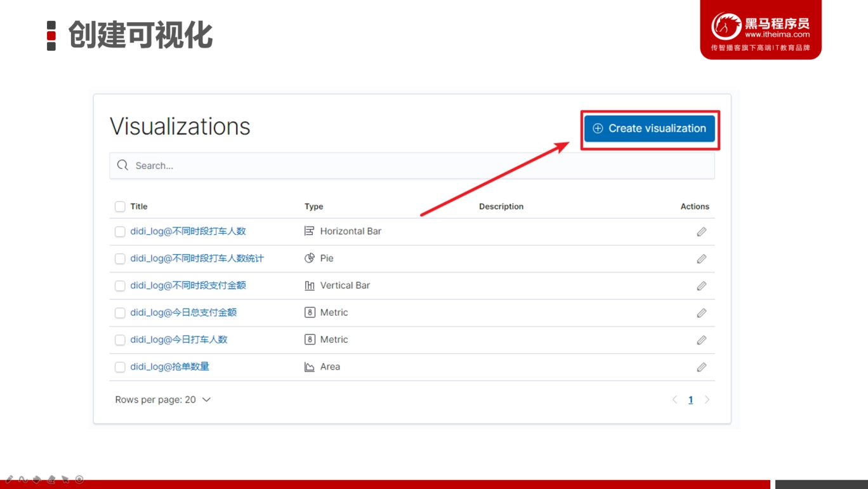
Task: Click the Create visualization button
Action: [x=650, y=128]
